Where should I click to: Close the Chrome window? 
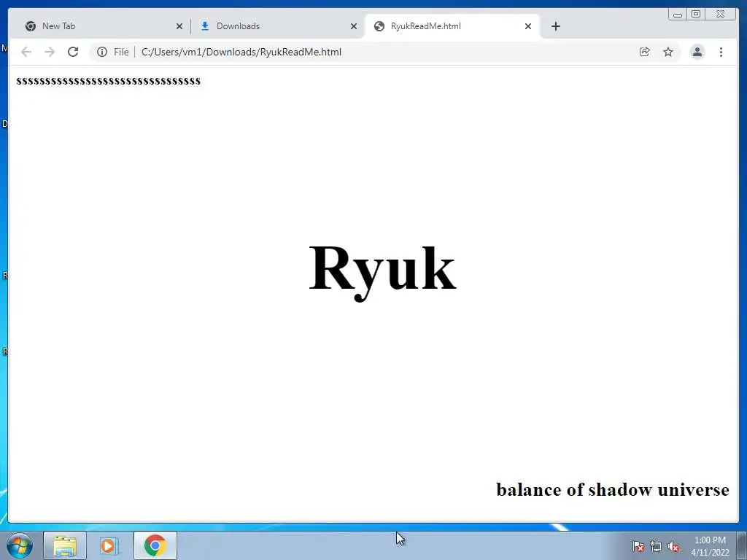[x=721, y=15]
